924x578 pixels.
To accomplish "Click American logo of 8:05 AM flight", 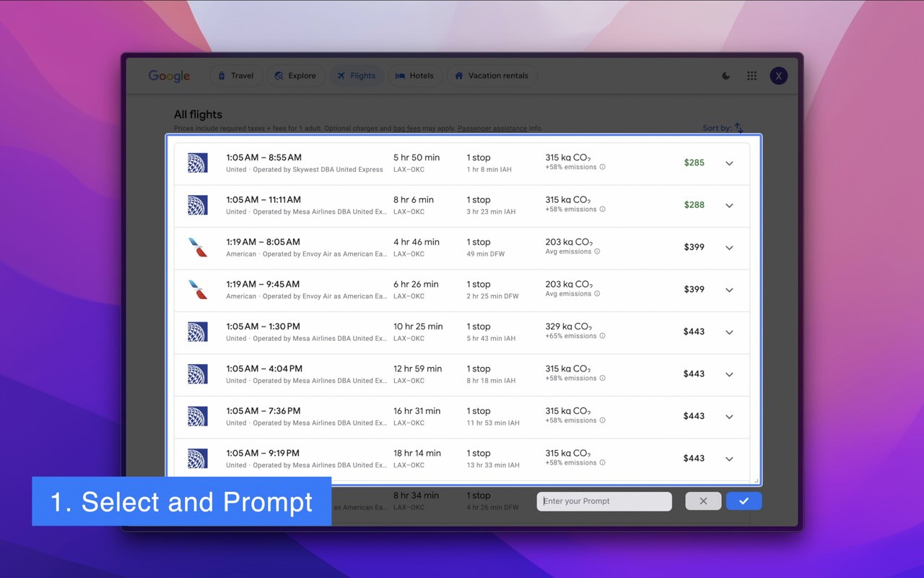I will click(x=197, y=247).
